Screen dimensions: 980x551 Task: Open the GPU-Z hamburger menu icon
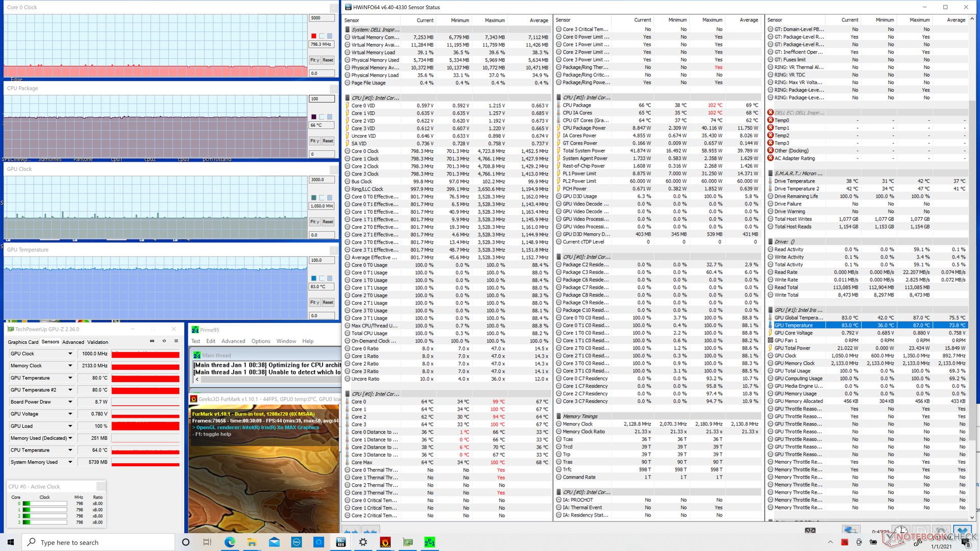176,341
